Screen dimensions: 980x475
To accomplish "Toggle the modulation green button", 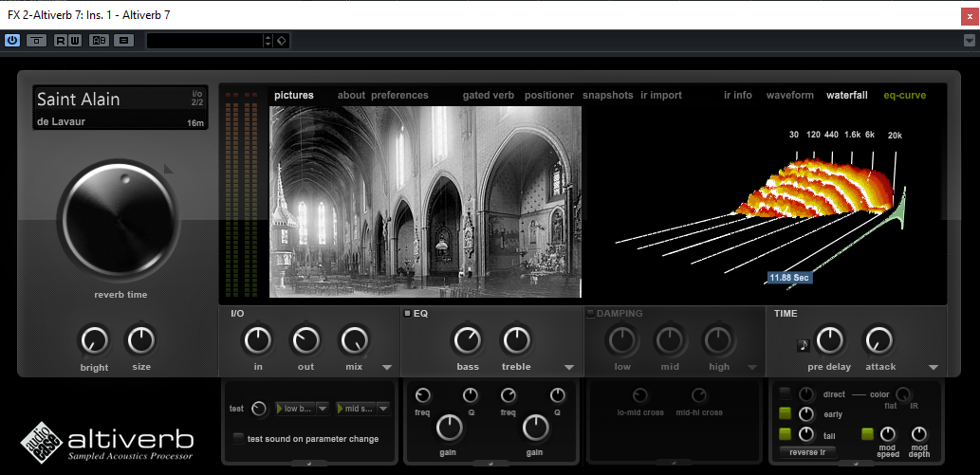I will point(867,433).
